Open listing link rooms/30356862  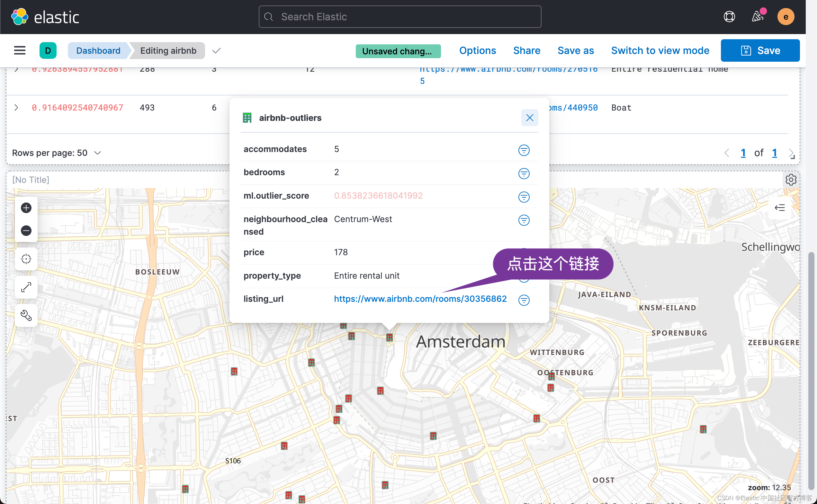point(420,299)
